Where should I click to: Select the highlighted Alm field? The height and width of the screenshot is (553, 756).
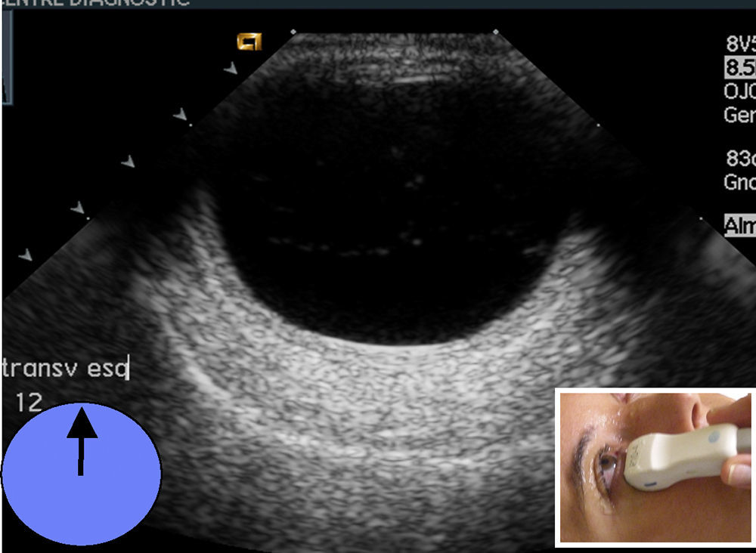[739, 225]
